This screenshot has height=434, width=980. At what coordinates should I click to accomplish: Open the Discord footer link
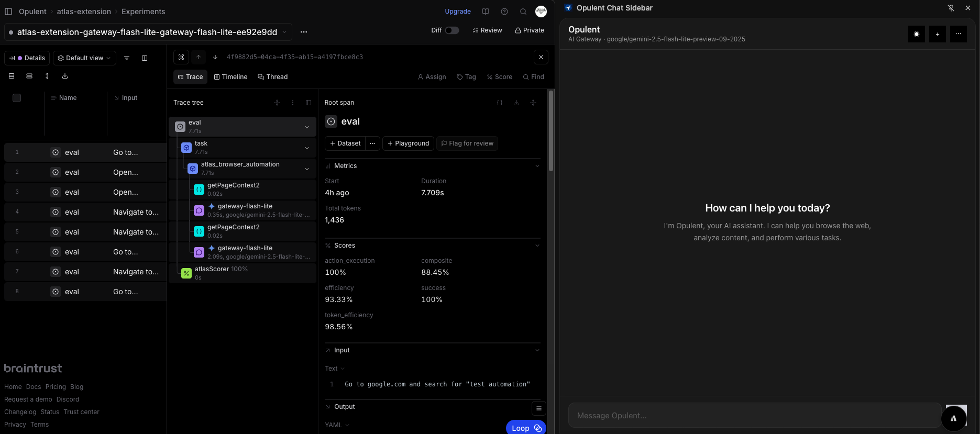click(x=68, y=399)
